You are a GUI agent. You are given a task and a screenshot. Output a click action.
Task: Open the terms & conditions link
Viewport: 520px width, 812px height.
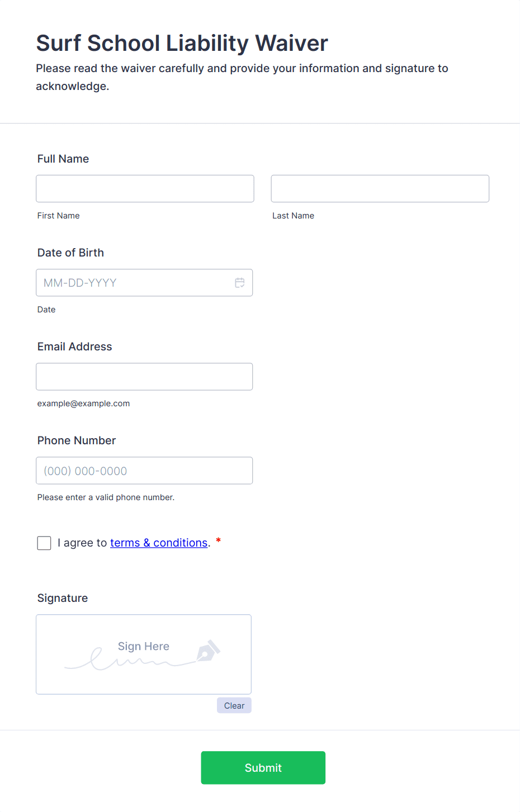coord(159,543)
